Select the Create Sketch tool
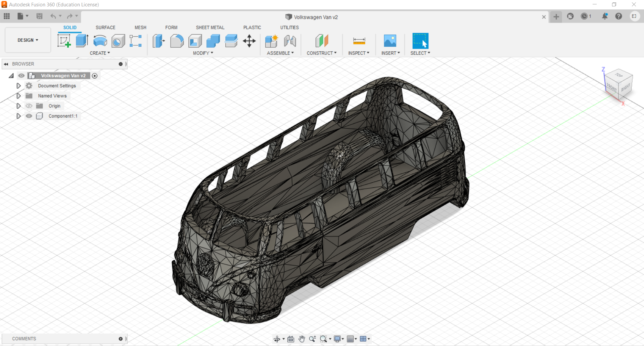Viewport: 644px width, 346px height. coord(64,41)
